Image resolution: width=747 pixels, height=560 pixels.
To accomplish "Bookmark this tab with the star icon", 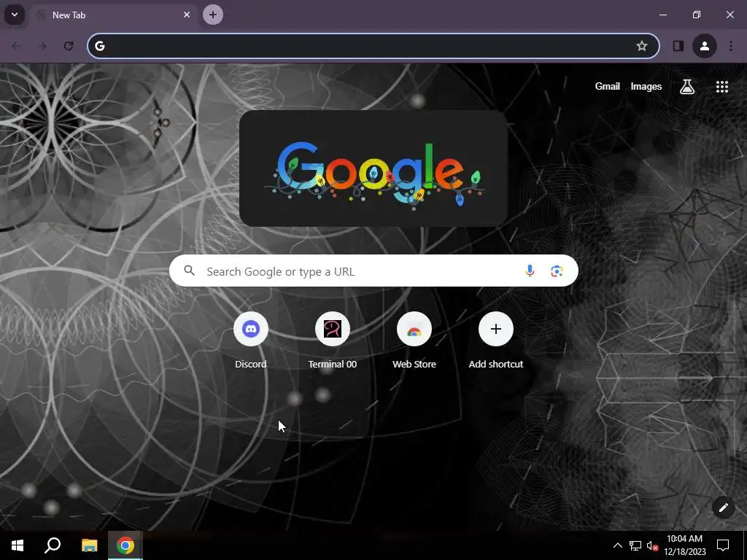I will tap(642, 46).
